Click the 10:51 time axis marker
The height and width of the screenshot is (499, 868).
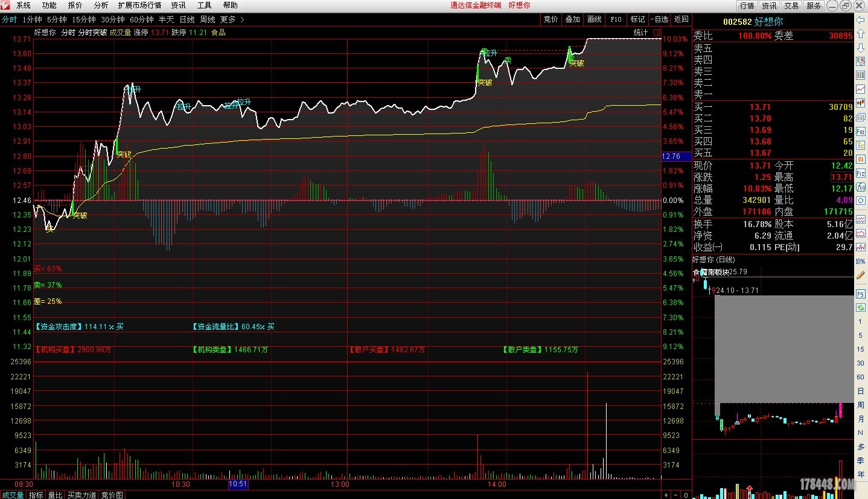[x=238, y=484]
